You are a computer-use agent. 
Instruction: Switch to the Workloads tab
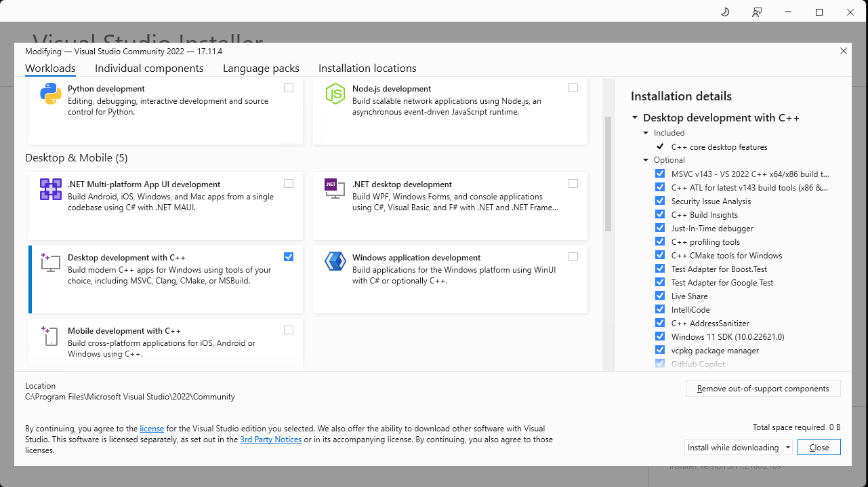pyautogui.click(x=50, y=68)
